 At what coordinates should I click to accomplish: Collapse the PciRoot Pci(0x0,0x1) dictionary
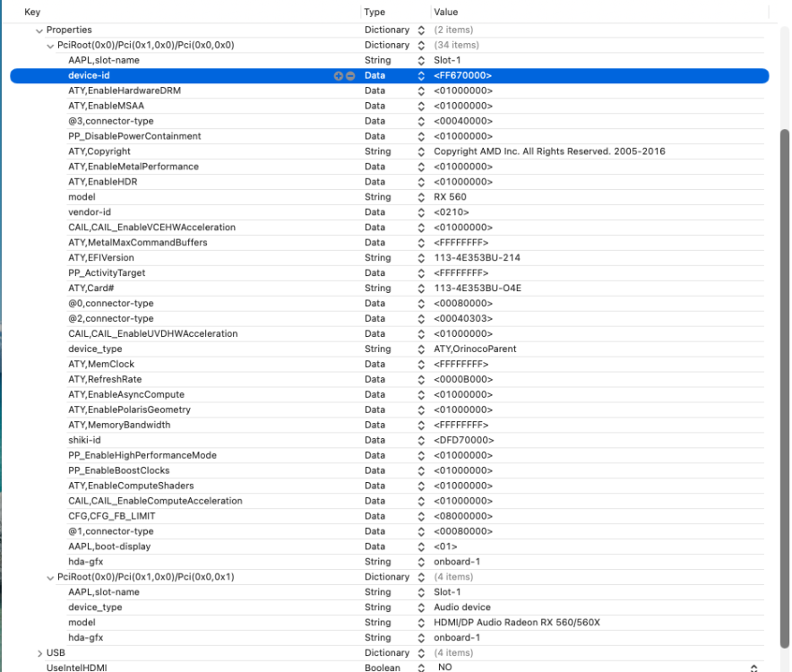click(50, 578)
